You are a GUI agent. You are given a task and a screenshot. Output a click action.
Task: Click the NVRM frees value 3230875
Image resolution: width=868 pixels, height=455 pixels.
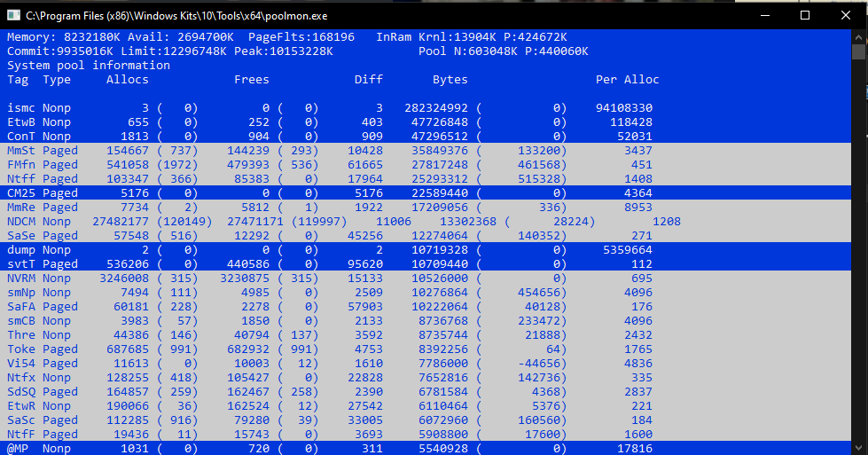point(245,278)
